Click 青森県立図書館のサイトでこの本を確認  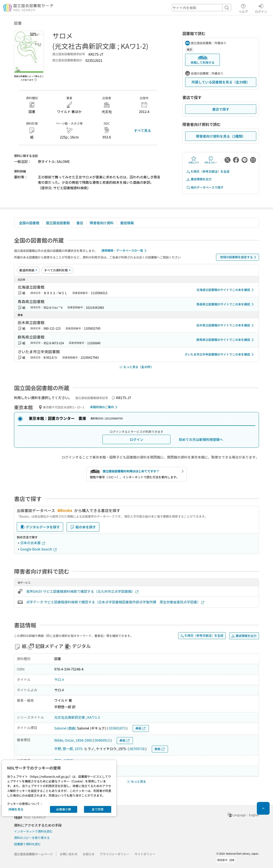point(225,304)
